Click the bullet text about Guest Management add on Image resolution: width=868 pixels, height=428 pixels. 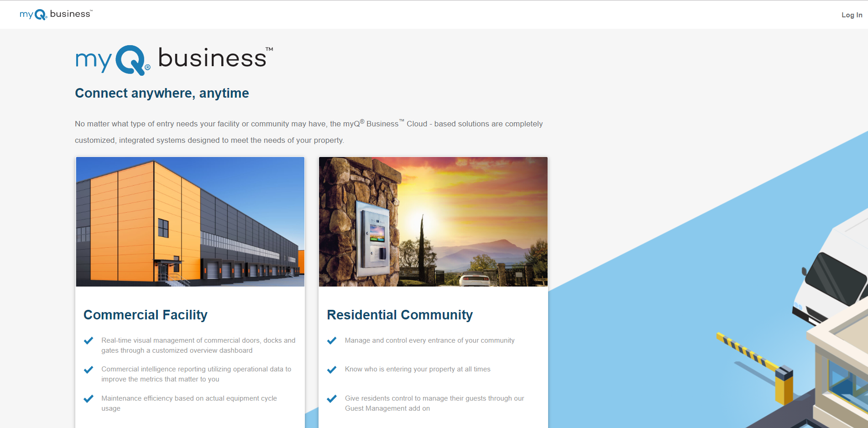(434, 403)
